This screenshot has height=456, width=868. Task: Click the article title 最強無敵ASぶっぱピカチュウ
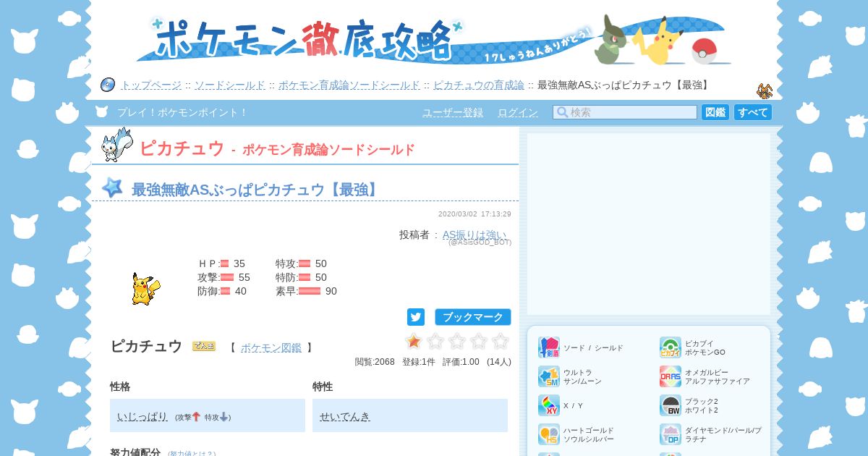tap(255, 190)
